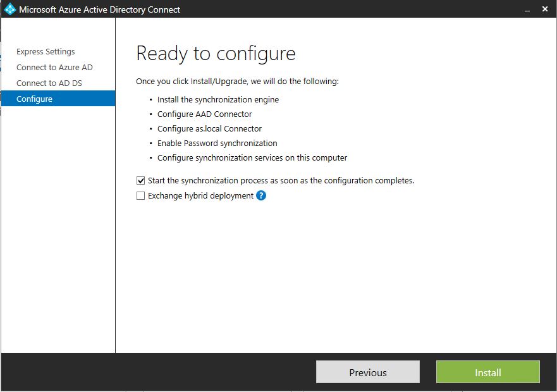This screenshot has height=392, width=557.
Task: Uncheck the start synchronization process option
Action: point(140,180)
